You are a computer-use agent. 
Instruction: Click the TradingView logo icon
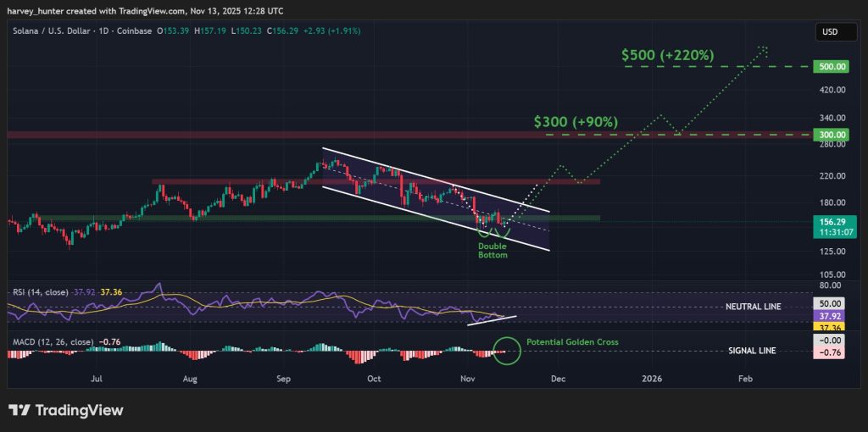20,411
